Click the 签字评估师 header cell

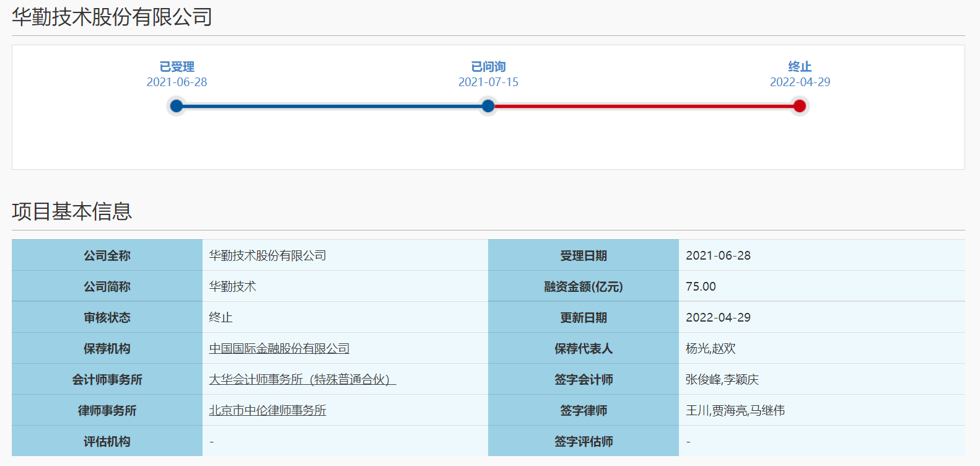584,441
